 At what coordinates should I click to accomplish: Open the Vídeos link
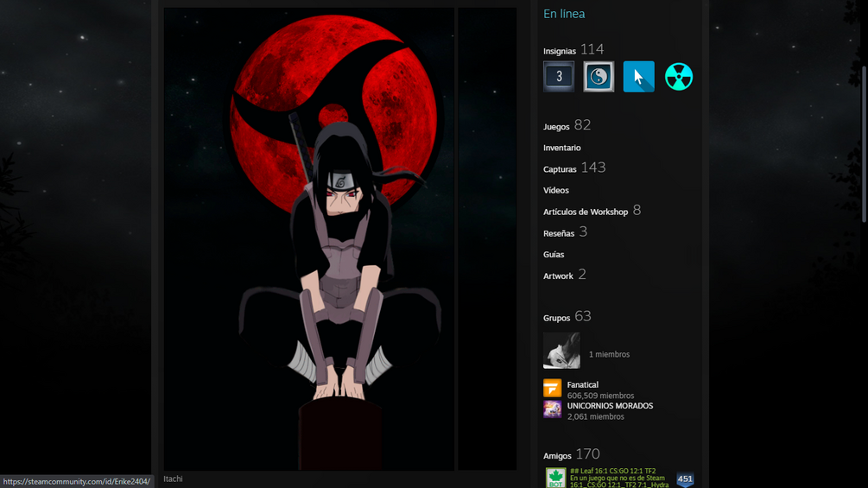556,190
